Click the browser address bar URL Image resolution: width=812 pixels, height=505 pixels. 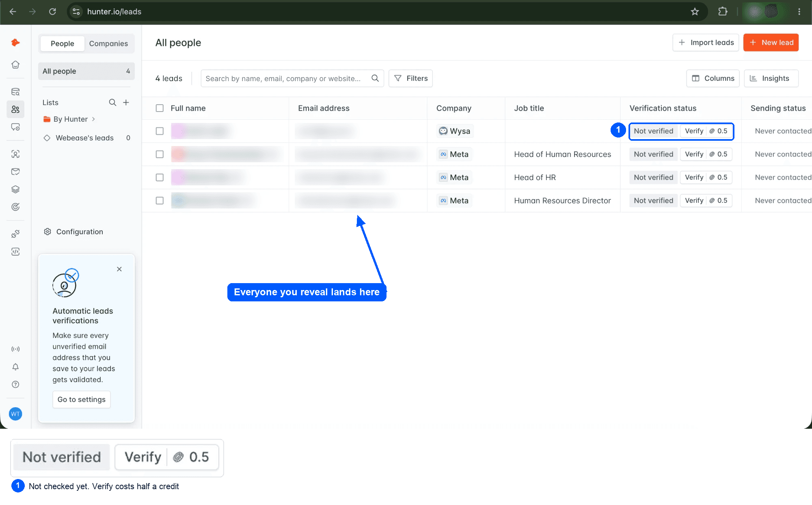click(x=114, y=12)
